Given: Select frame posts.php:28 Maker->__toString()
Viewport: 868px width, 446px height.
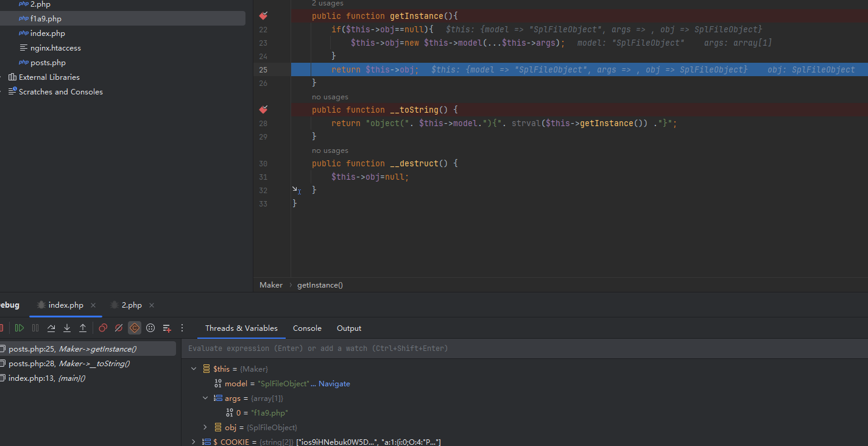Looking at the screenshot, I should (88, 364).
